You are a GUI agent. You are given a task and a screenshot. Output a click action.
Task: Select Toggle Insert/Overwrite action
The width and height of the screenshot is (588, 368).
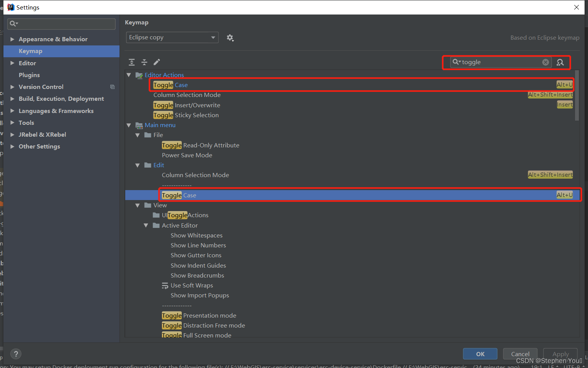click(x=187, y=105)
